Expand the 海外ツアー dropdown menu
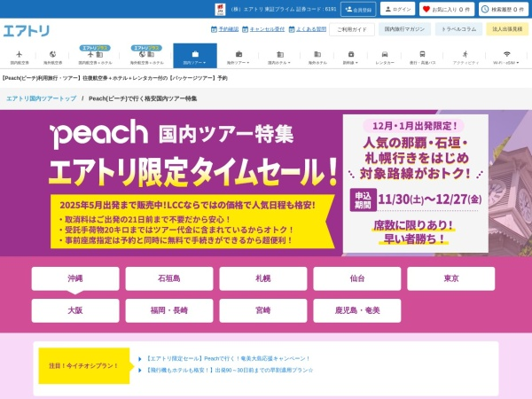This screenshot has height=399, width=532. coord(239,57)
